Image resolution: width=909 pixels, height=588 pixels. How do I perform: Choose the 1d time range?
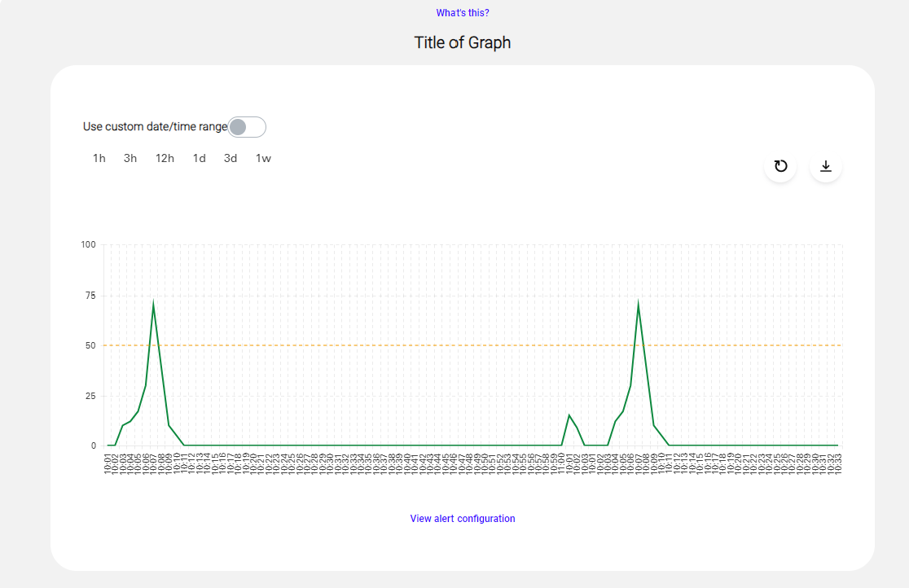tap(199, 158)
